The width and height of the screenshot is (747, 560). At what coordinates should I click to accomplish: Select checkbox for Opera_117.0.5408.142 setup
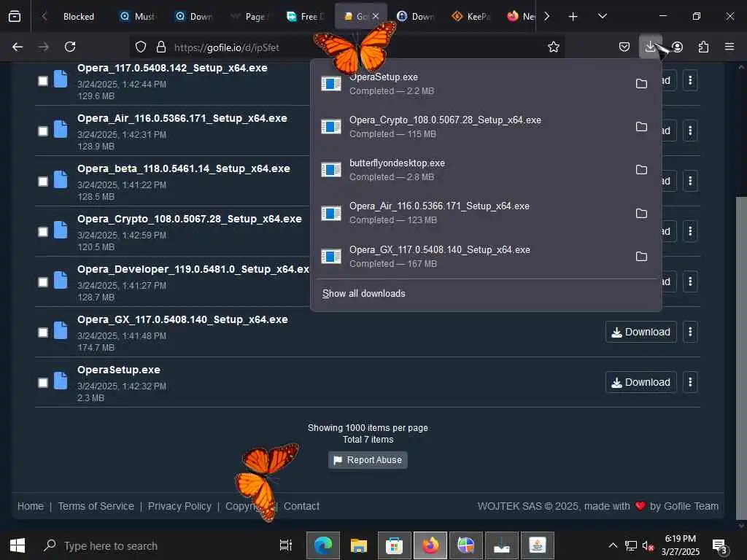tap(43, 81)
